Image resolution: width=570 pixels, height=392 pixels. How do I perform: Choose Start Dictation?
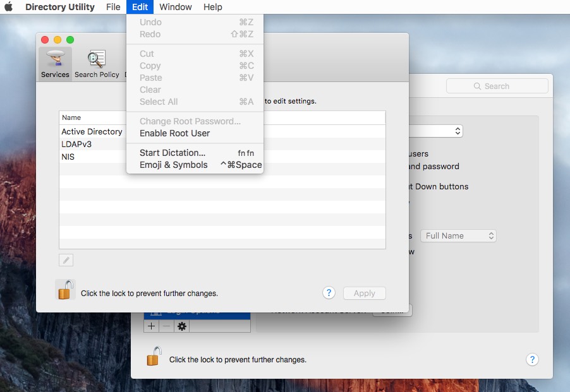(195, 153)
